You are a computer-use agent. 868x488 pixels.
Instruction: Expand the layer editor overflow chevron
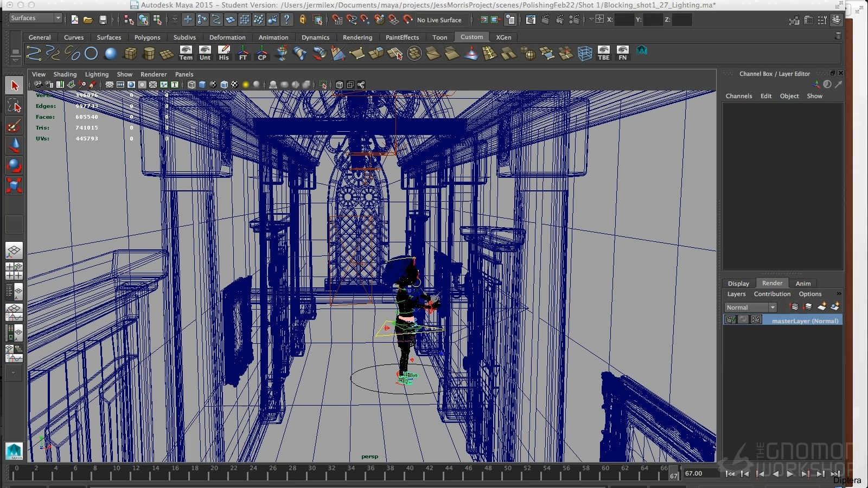coord(839,294)
